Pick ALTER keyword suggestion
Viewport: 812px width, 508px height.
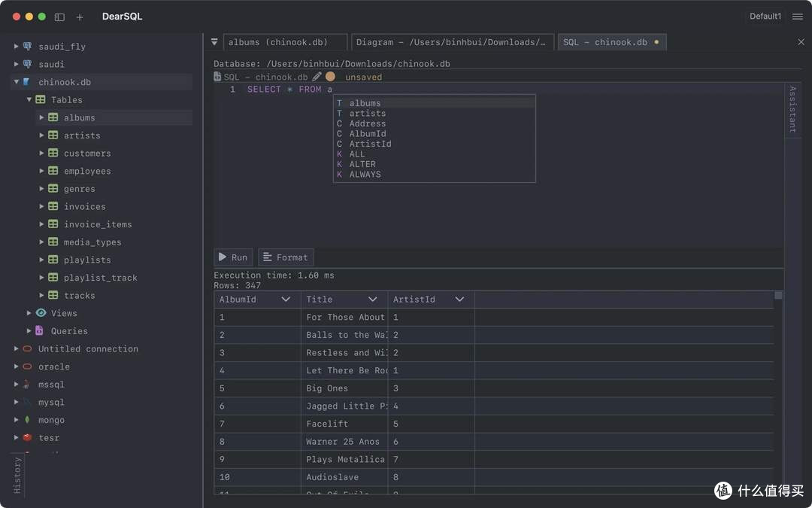[434, 164]
